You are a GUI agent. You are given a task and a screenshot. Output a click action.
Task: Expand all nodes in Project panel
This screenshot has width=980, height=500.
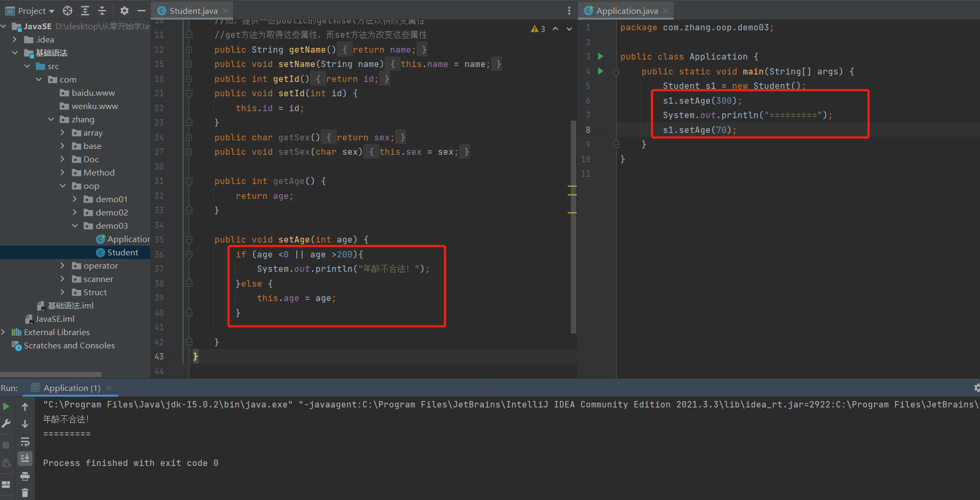pos(85,11)
